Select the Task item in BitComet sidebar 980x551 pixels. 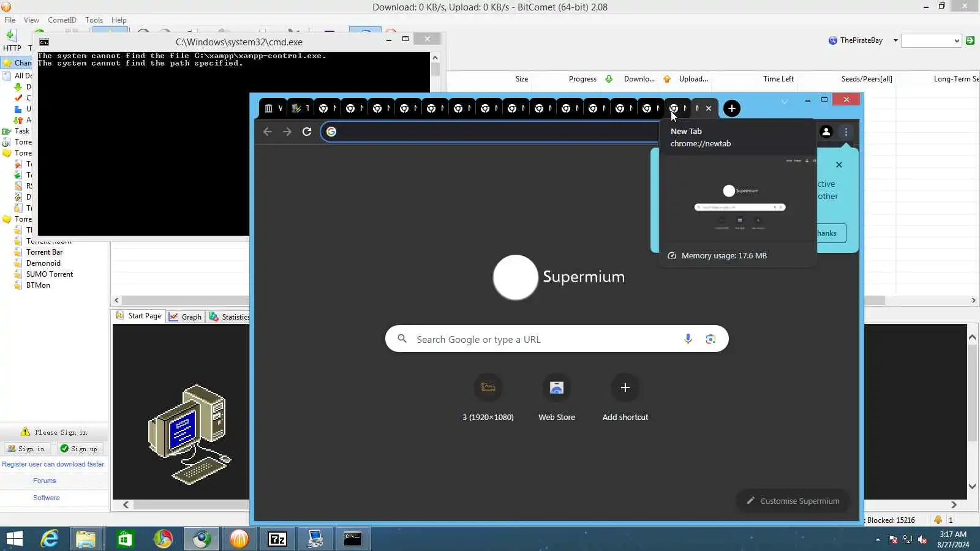point(21,131)
